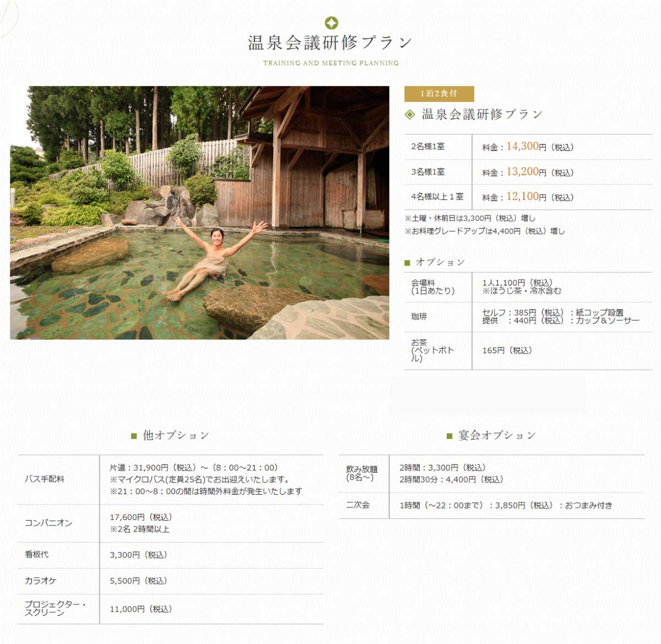Viewport: 661px width, 644px height.
Task: Click the コンパニオン row label
Action: click(48, 523)
